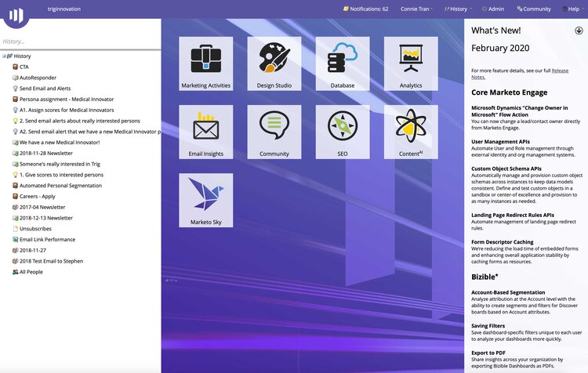The image size is (588, 373).
Task: Click the AutoResponder item icon
Action: click(16, 78)
